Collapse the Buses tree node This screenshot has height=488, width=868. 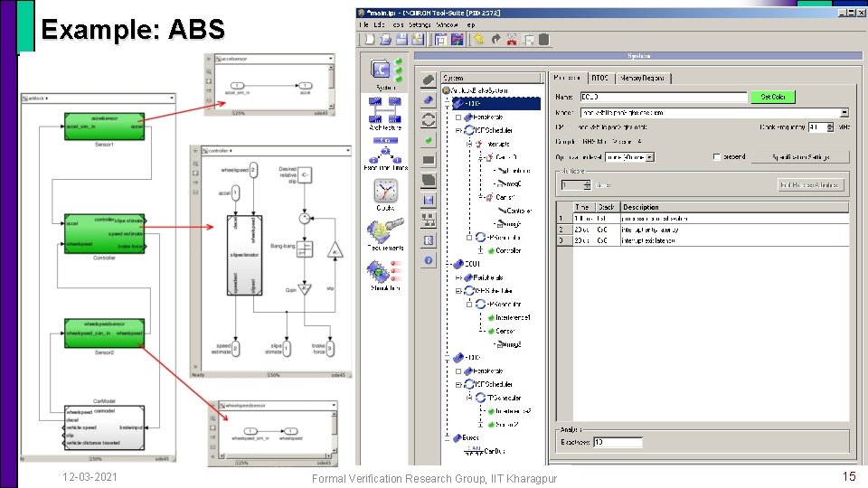point(448,437)
